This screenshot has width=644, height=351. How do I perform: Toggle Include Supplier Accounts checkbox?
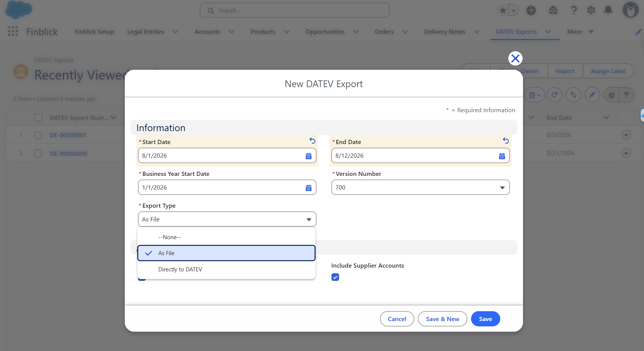335,277
